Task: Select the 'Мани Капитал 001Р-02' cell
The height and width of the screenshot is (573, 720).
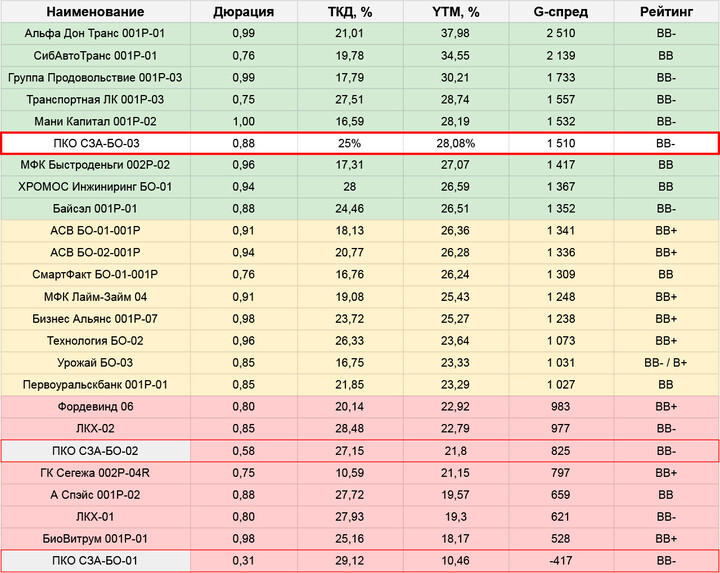Action: tap(96, 122)
